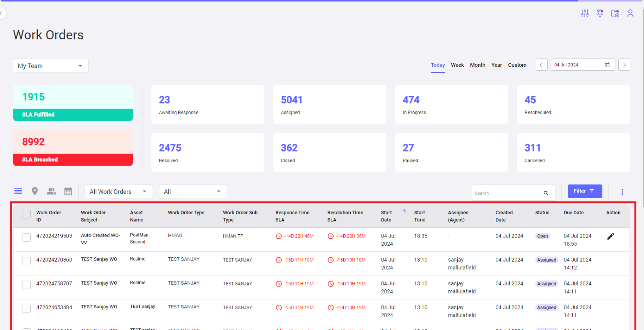Open the Closed 362 card
The image size is (644, 330).
click(330, 153)
